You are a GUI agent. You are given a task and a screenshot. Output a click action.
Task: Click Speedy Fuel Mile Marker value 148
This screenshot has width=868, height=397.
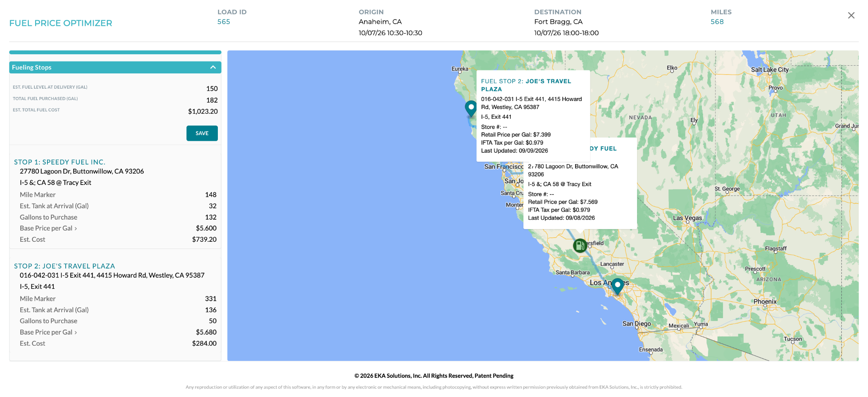(x=211, y=195)
